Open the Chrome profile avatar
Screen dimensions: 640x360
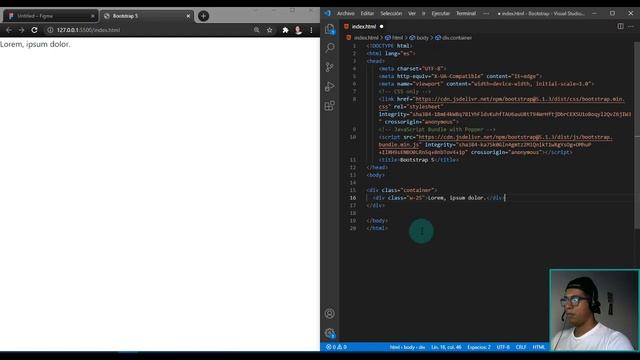click(298, 30)
